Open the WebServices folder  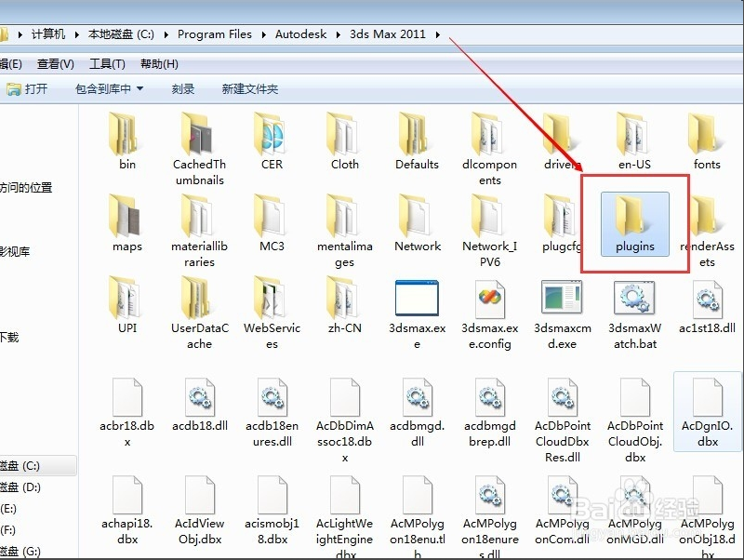[272, 312]
